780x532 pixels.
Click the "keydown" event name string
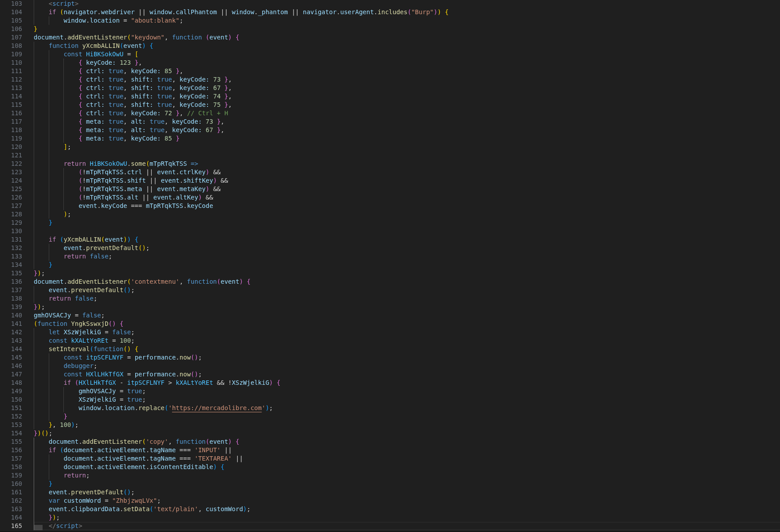148,37
